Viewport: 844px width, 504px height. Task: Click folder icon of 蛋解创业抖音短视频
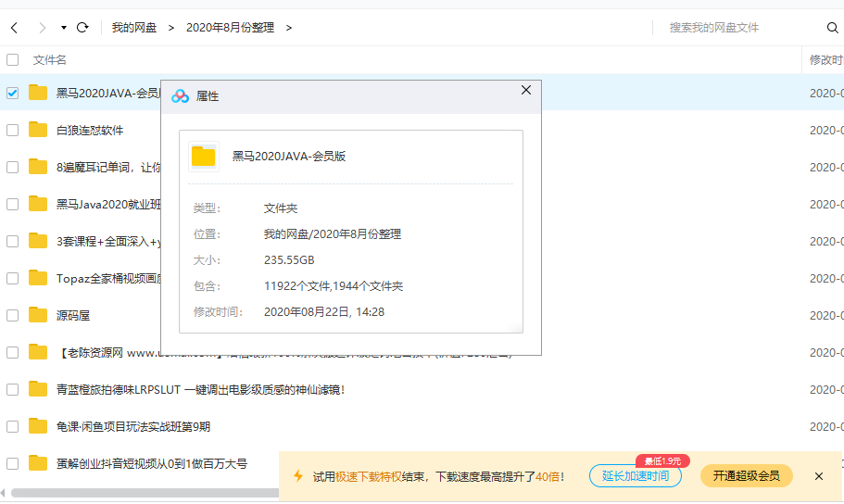click(38, 463)
